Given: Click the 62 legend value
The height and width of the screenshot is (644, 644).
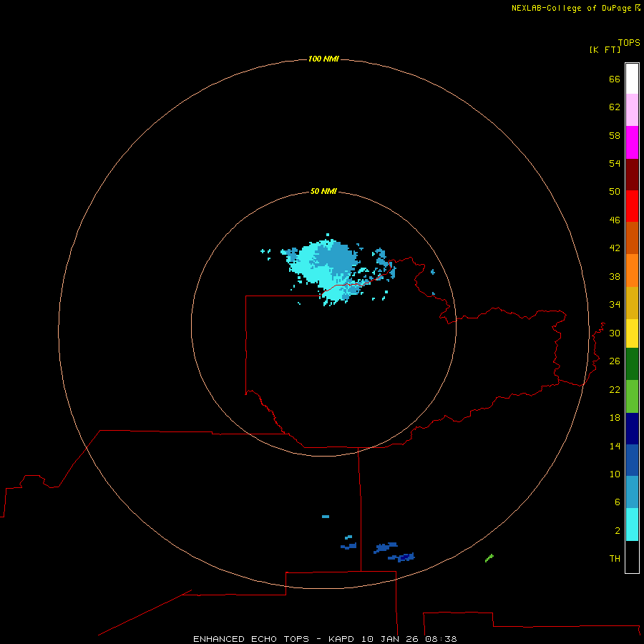Looking at the screenshot, I should click(x=615, y=107).
